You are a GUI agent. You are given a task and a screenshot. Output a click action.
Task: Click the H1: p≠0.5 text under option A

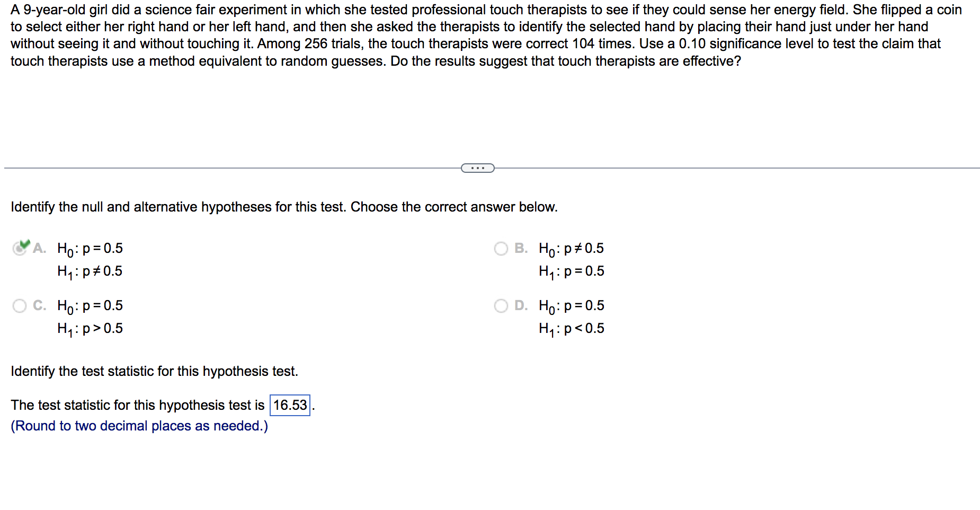(90, 271)
